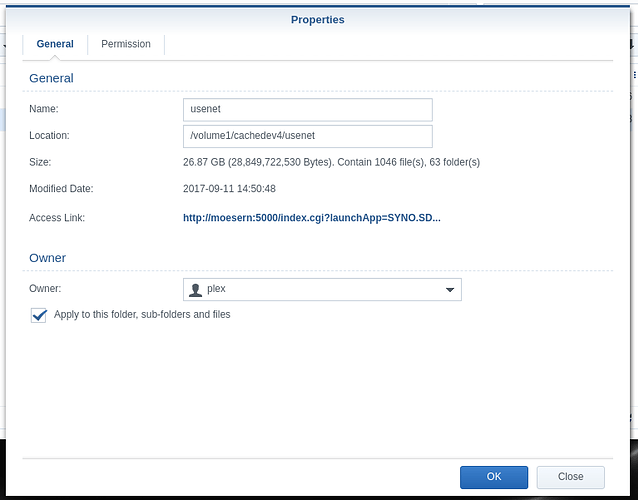Open the moesern access link

pos(312,218)
